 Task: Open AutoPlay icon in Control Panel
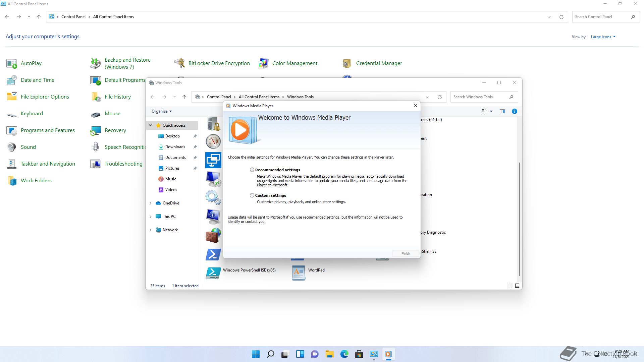[12, 63]
